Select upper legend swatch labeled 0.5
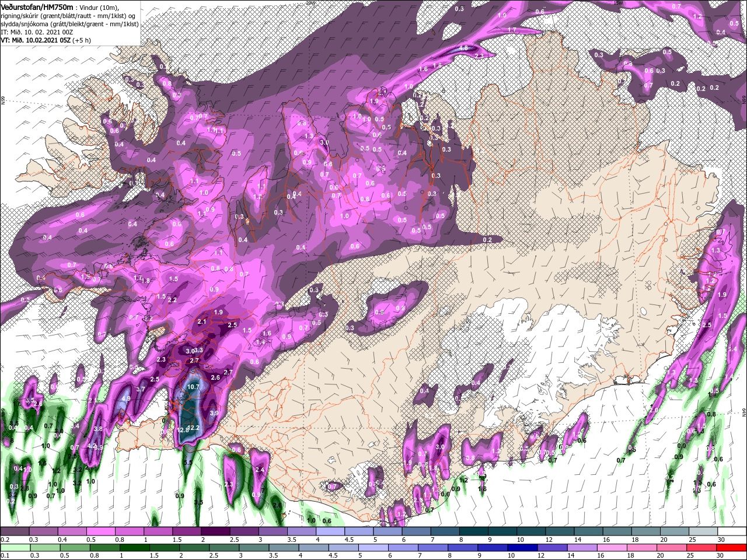Image resolution: width=747 pixels, height=560 pixels. tap(100, 531)
